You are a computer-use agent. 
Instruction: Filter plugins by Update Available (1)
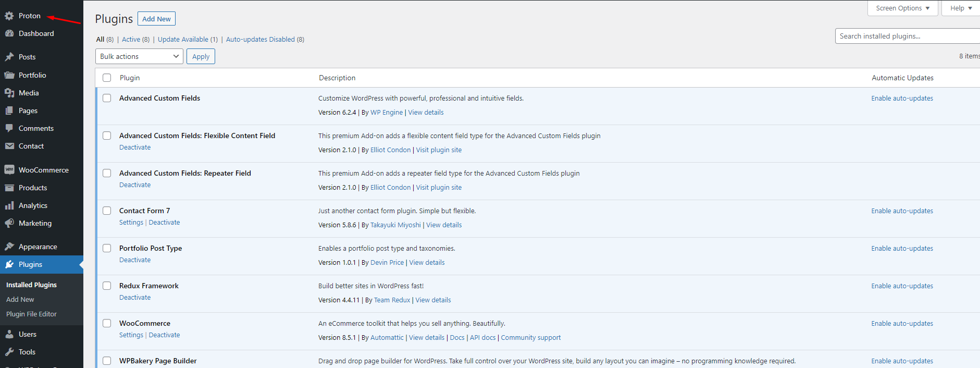pyautogui.click(x=188, y=40)
